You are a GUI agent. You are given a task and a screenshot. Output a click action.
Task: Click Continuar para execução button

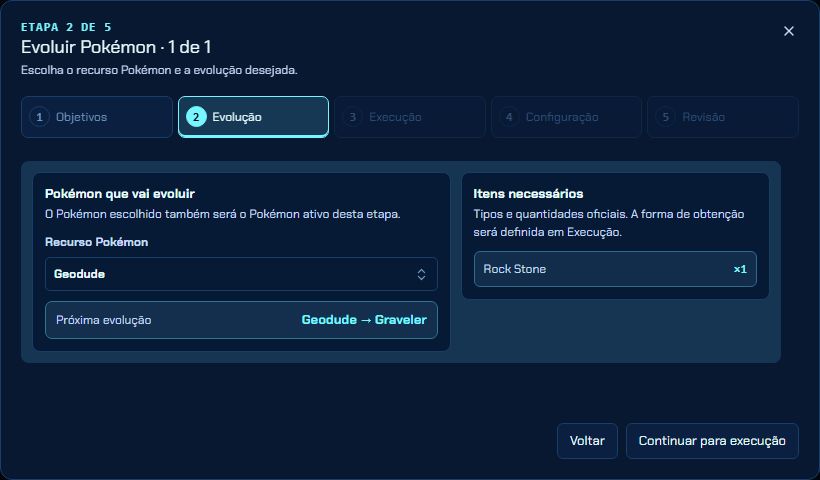(712, 441)
